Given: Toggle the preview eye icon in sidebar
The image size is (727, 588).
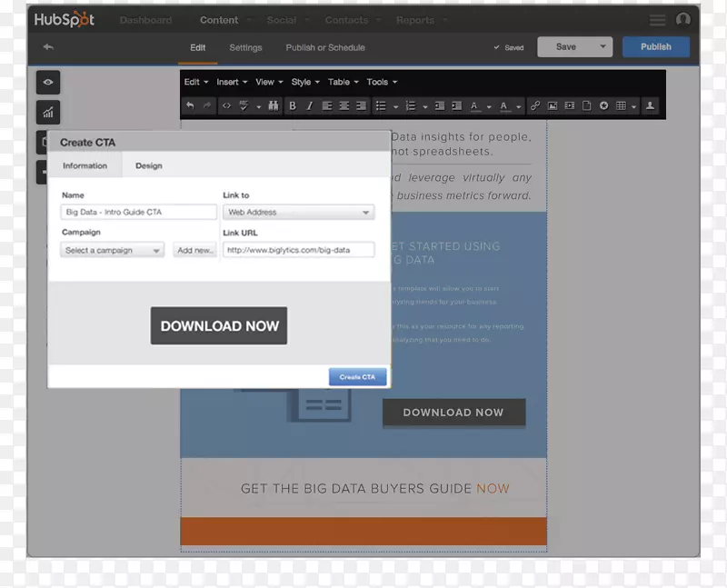Looking at the screenshot, I should click(48, 83).
